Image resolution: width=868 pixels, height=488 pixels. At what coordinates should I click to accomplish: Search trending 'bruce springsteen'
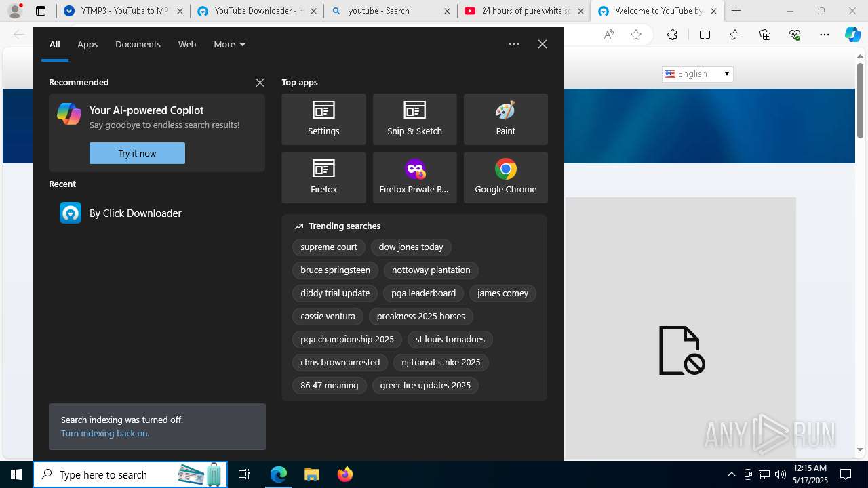point(335,270)
